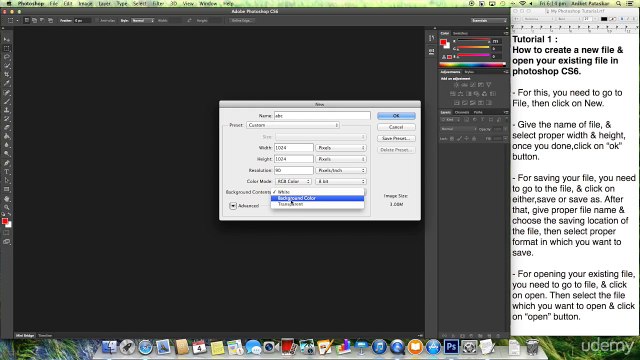Toggle Lock image pixels in Layers panel
640x360 pixels.
[459, 139]
